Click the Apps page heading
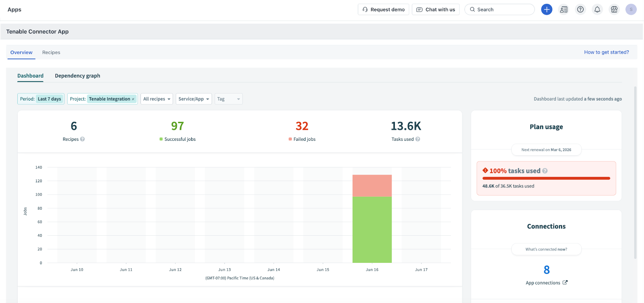644x303 pixels. [14, 10]
